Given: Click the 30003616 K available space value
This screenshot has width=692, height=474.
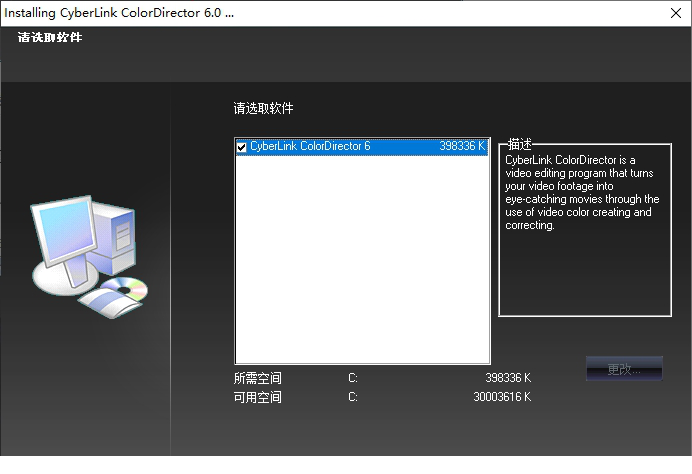Looking at the screenshot, I should (x=502, y=397).
